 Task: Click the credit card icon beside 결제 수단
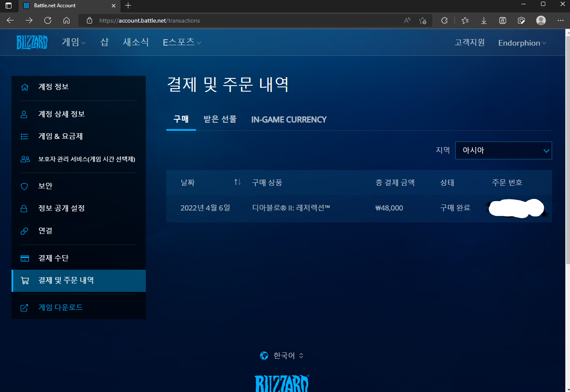25,258
